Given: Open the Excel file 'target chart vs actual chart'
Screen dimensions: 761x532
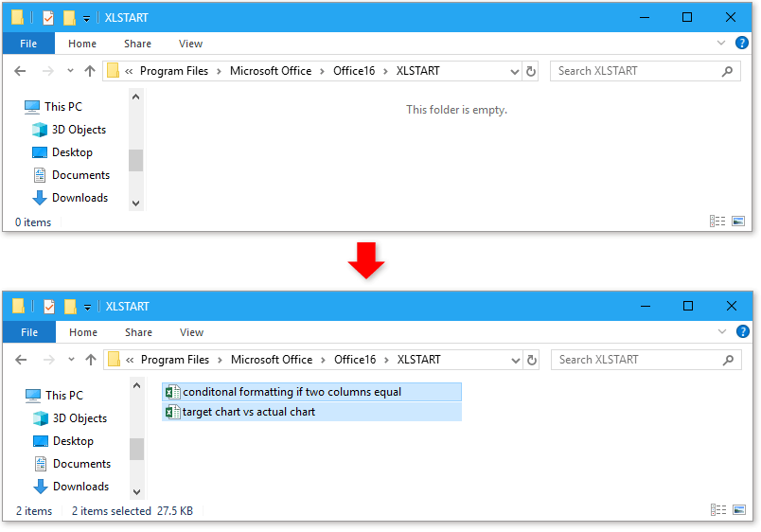Looking at the screenshot, I should [x=249, y=412].
